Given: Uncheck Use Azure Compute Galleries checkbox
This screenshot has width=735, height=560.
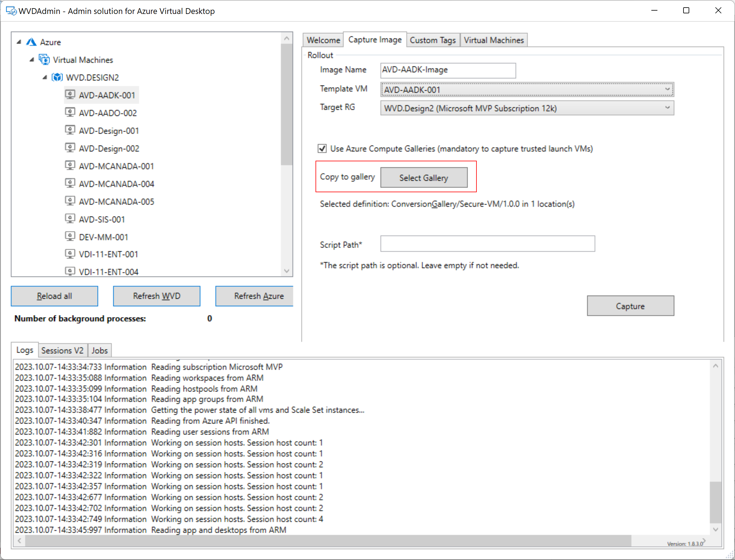Looking at the screenshot, I should [322, 148].
